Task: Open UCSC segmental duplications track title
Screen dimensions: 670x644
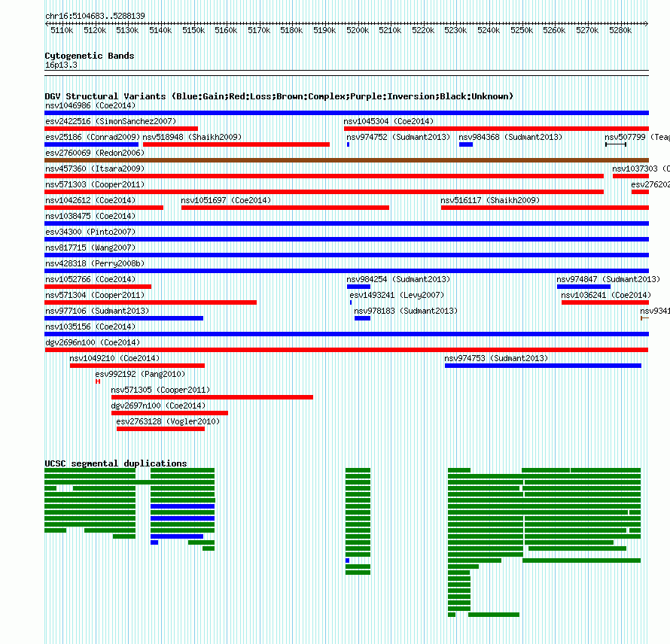Action: point(116,463)
